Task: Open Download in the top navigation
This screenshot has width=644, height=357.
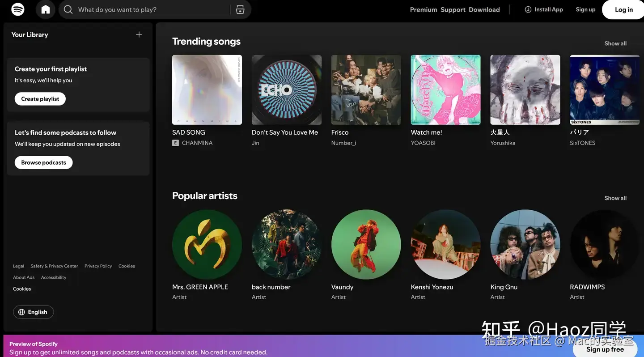Action: (x=484, y=10)
